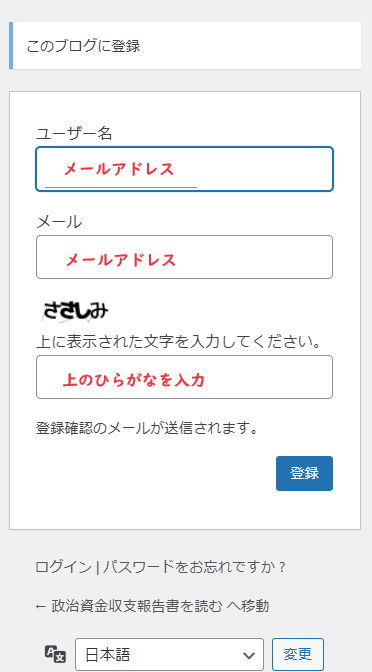This screenshot has height=672, width=372.
Task: Open the 日本語 language dropdown
Action: (x=169, y=655)
